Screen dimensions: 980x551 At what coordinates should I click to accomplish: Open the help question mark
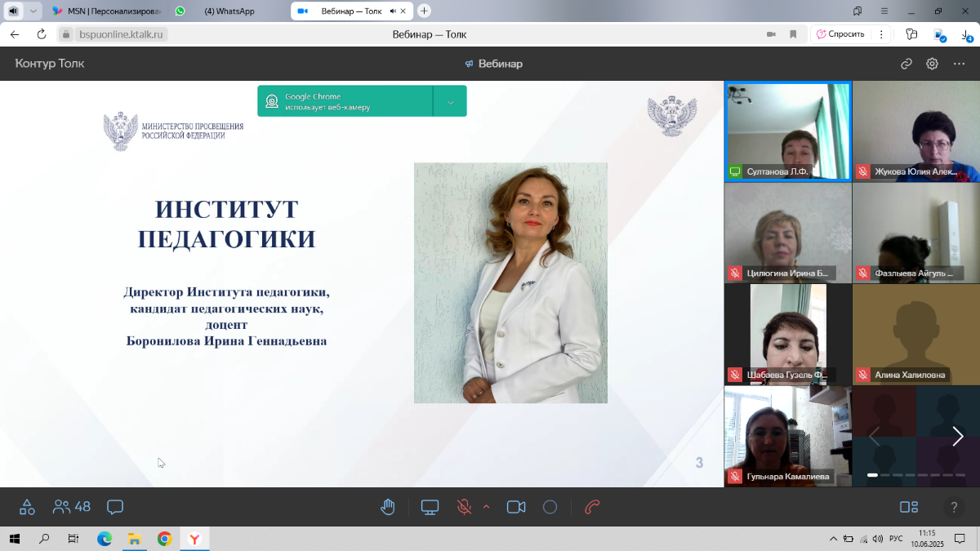(x=953, y=507)
